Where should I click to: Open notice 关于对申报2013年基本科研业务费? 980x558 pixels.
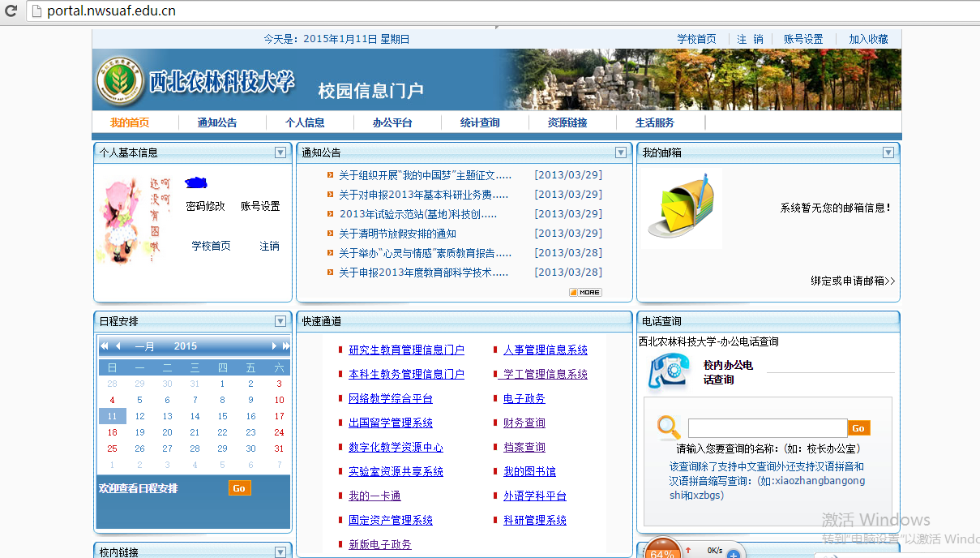click(424, 195)
